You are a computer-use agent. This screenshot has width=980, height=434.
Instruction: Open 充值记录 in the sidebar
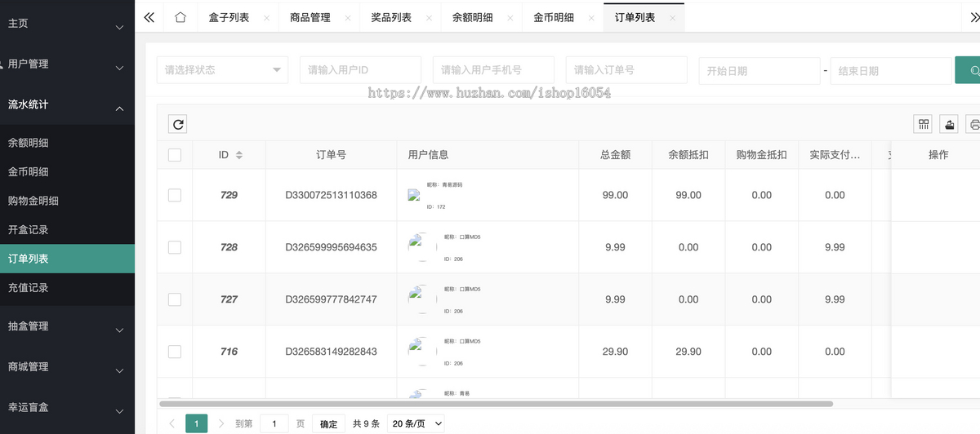click(67, 288)
